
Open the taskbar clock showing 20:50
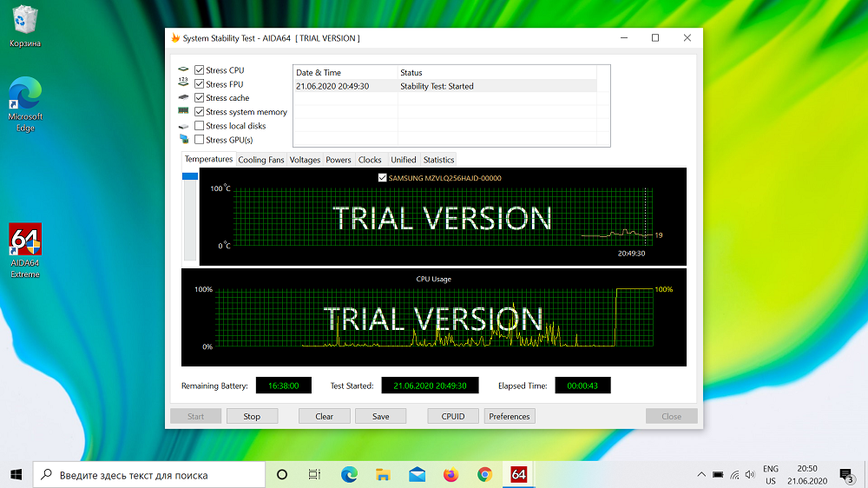point(807,475)
